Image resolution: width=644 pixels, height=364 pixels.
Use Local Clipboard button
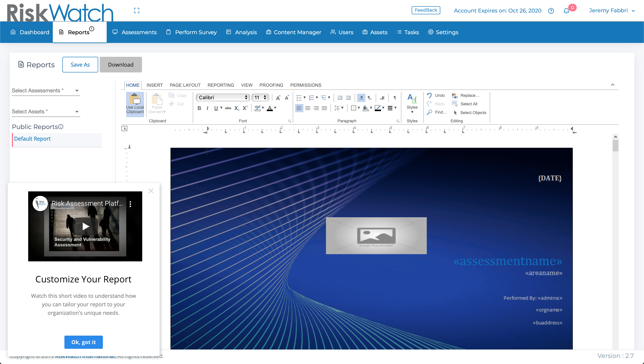tap(135, 104)
